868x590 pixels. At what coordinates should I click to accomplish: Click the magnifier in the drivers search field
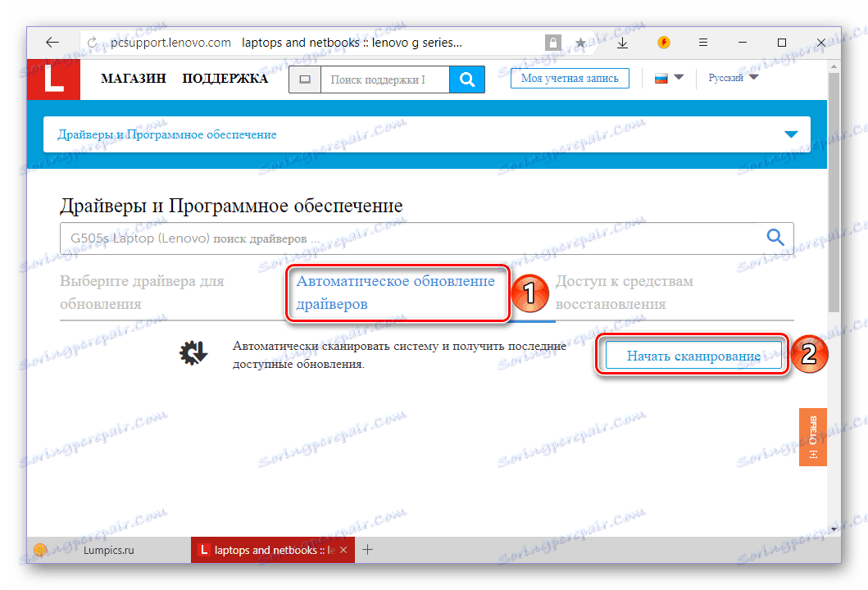[775, 237]
